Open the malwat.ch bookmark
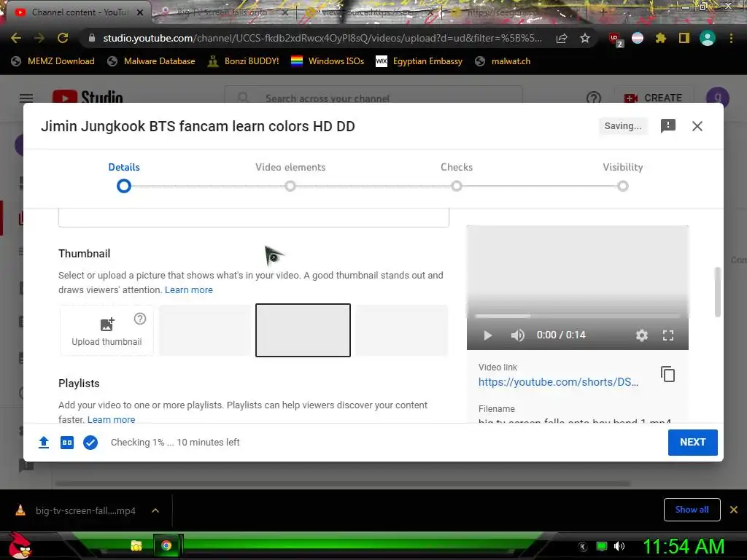Viewport: 747px width, 560px height. pyautogui.click(x=503, y=61)
